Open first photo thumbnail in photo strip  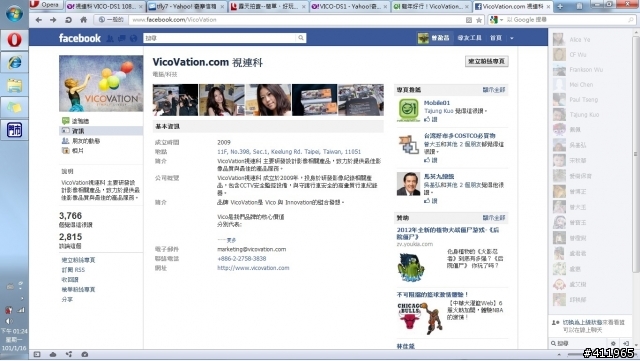[x=176, y=100]
